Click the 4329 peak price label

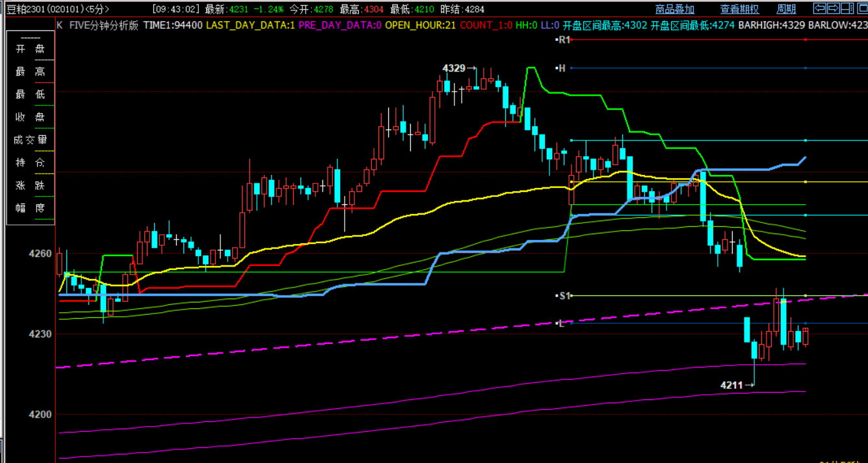point(454,68)
